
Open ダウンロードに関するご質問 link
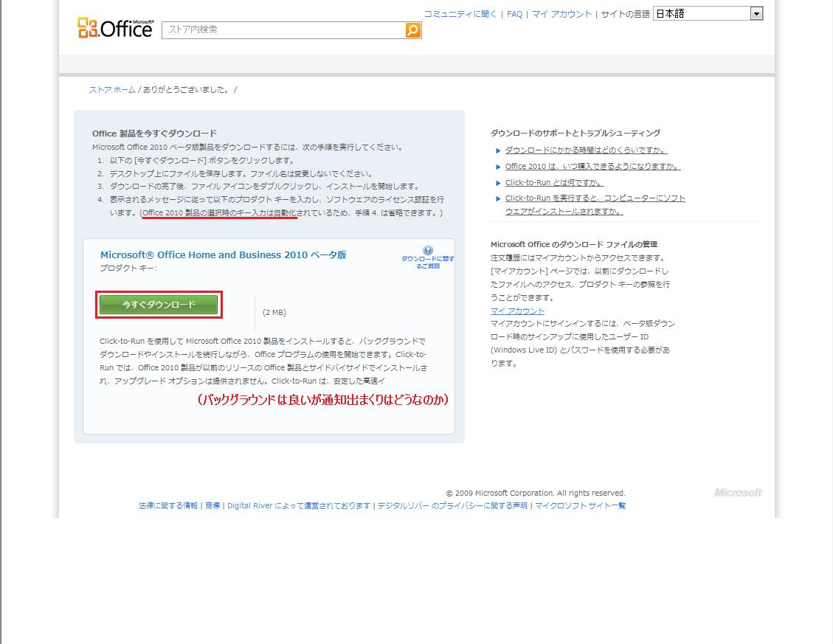[x=428, y=262]
